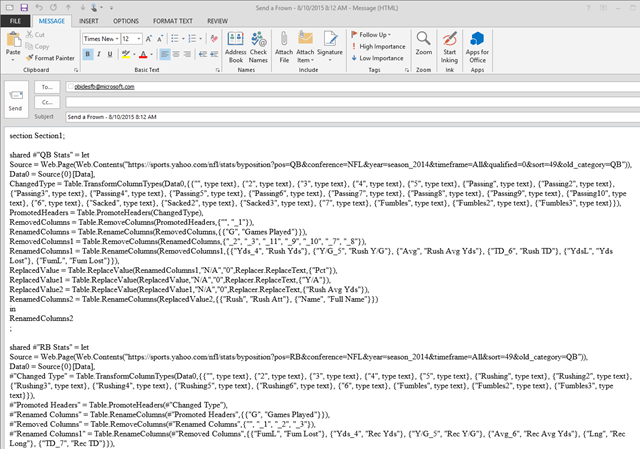Open the Help question mark

[x=588, y=8]
